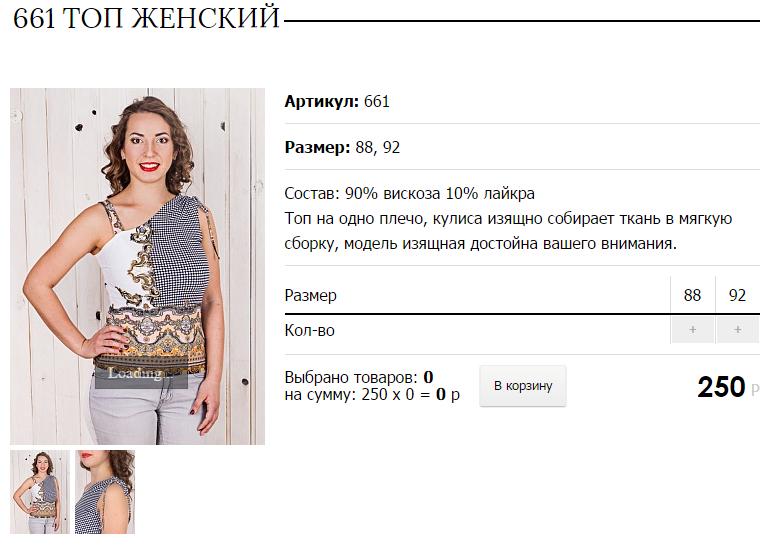The height and width of the screenshot is (542, 766).
Task: Click the 'Кол-во' row label
Action: 310,331
